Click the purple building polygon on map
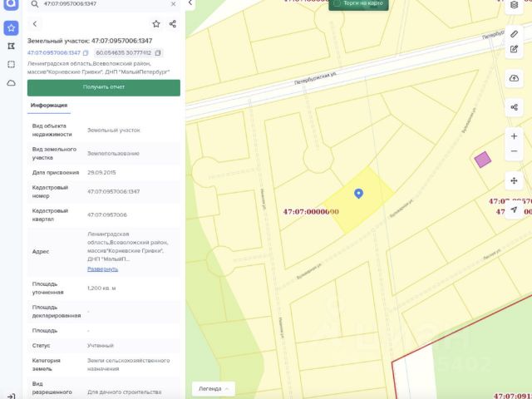 (482, 160)
